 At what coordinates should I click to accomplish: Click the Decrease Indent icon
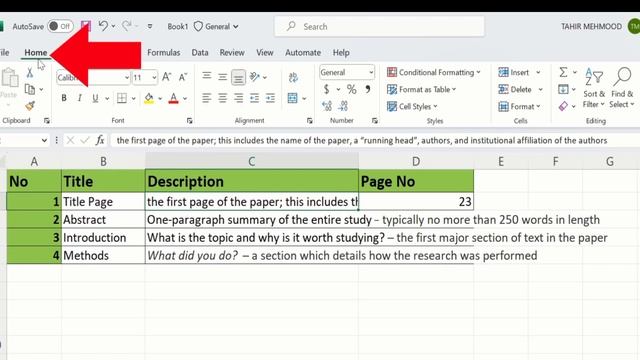pyautogui.click(x=254, y=98)
